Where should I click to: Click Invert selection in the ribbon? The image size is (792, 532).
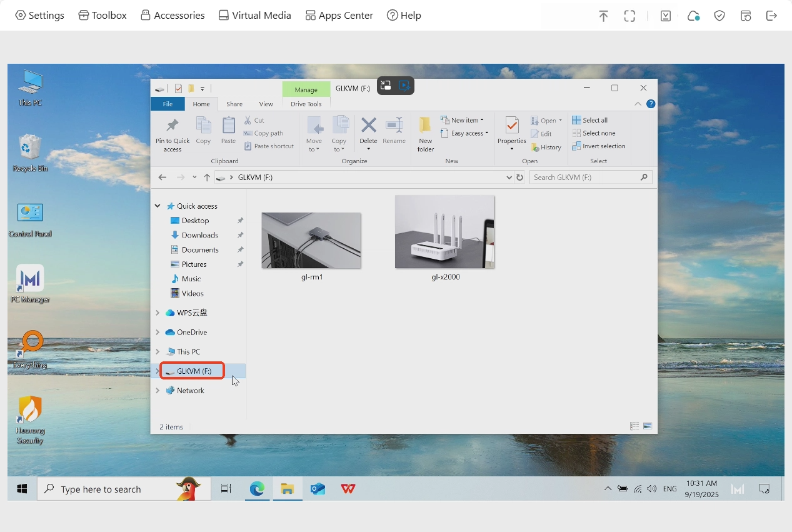599,146
